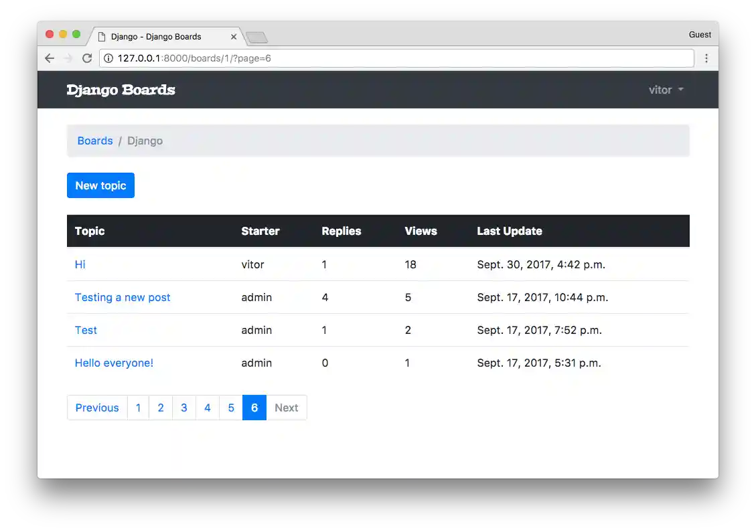Jump to pagination page 1
The height and width of the screenshot is (532, 756).
[x=139, y=408]
